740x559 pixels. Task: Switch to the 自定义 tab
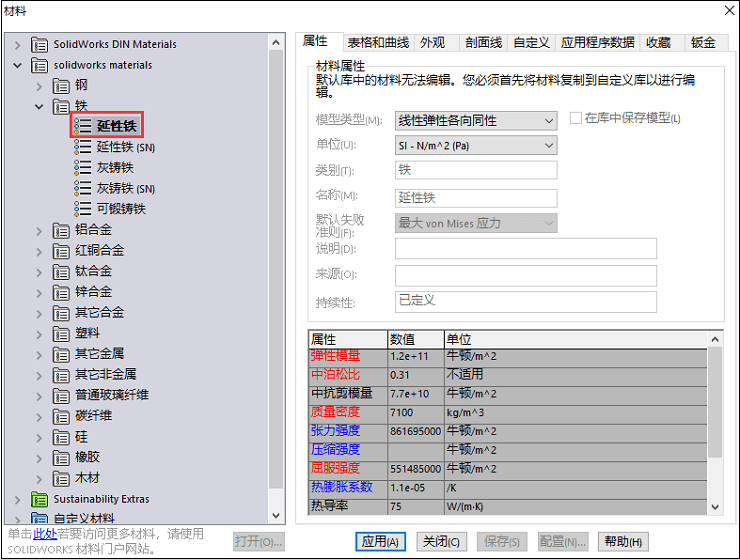click(531, 43)
